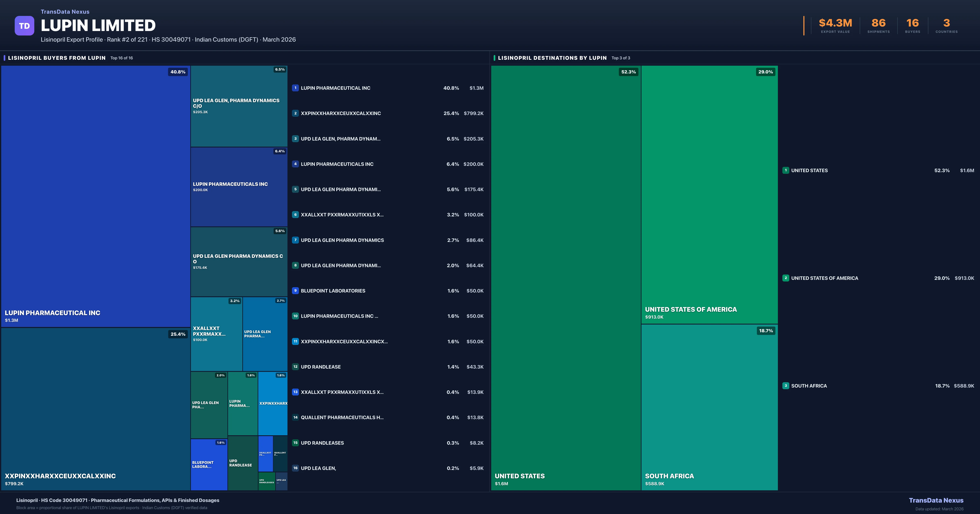Click rank 14 badge beside Quallent Pharmaceuticals
980x514 pixels.
295,418
